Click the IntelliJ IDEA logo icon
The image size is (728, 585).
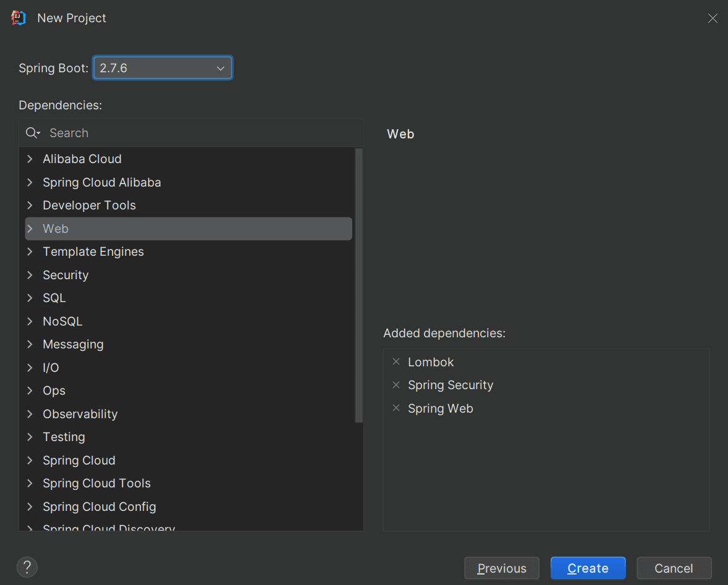click(x=18, y=18)
